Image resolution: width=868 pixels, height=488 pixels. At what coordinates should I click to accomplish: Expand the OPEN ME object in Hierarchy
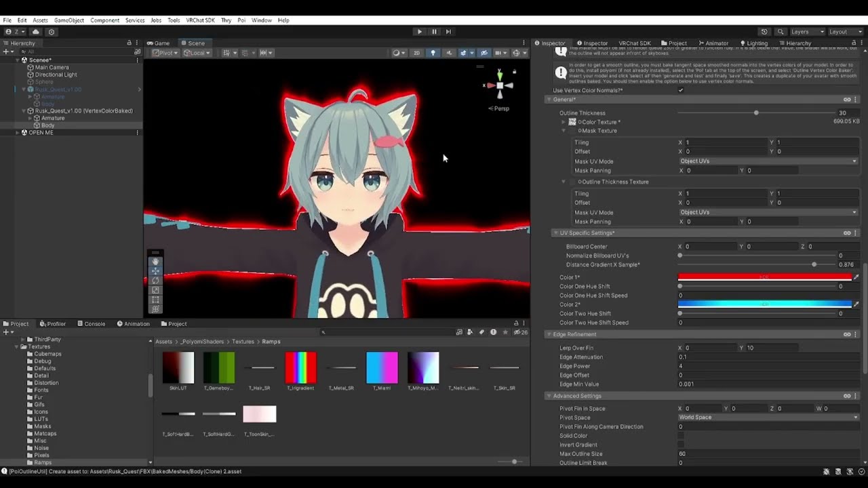pyautogui.click(x=17, y=133)
